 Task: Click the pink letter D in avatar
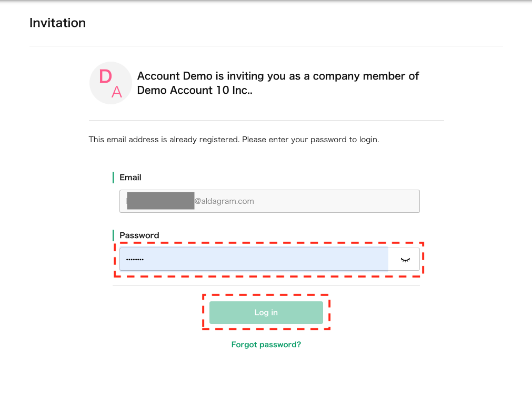click(105, 77)
